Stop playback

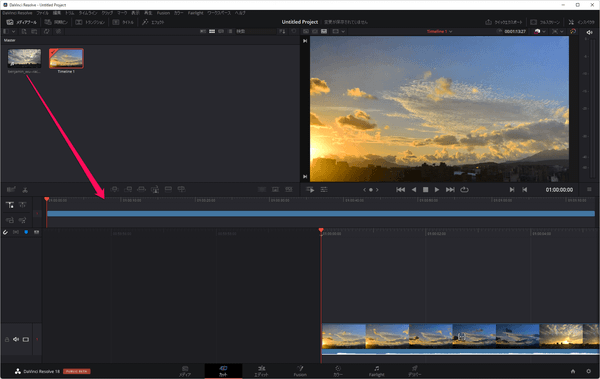click(x=425, y=190)
